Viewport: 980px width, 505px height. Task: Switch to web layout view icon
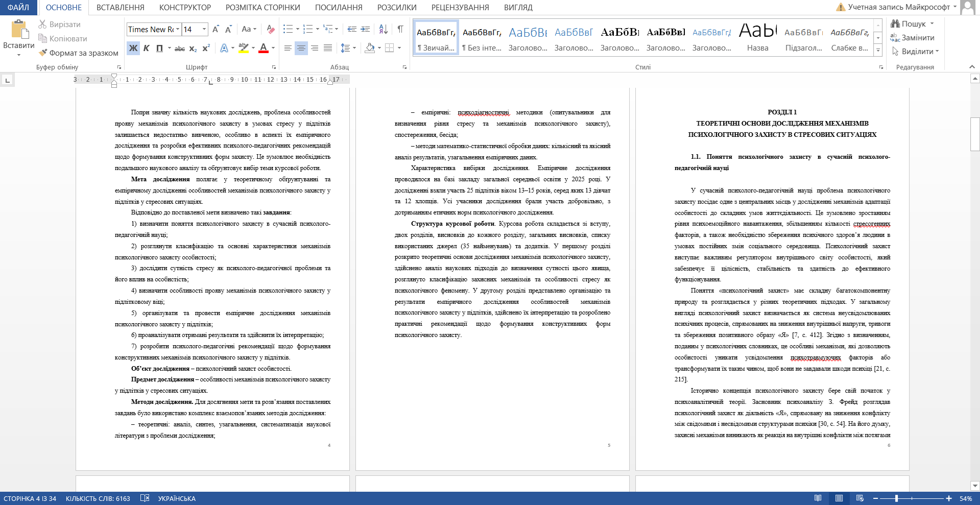click(860, 498)
